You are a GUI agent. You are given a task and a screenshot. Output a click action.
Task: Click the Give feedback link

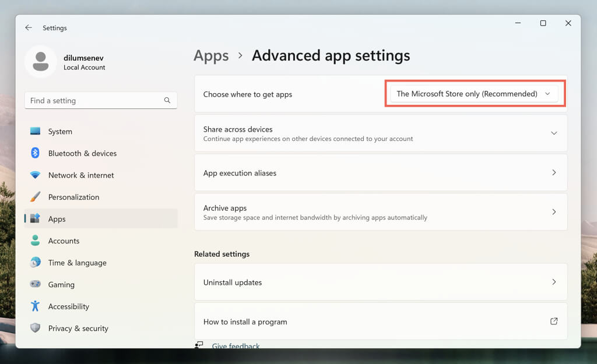(236, 346)
